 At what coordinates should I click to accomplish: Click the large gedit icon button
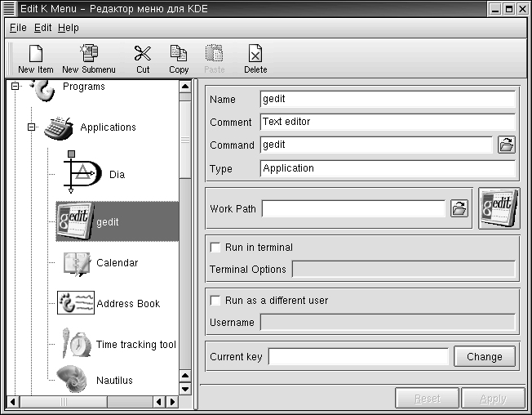[x=499, y=208]
